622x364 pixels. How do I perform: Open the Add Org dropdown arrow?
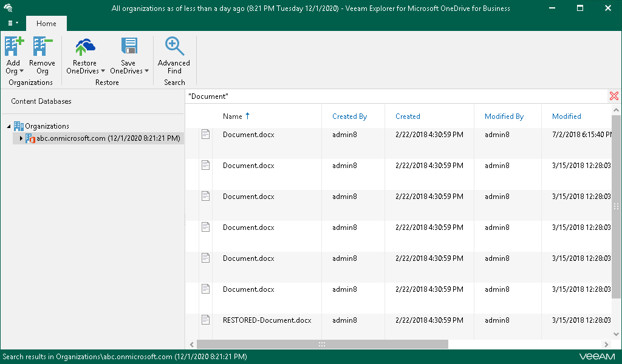[21, 71]
